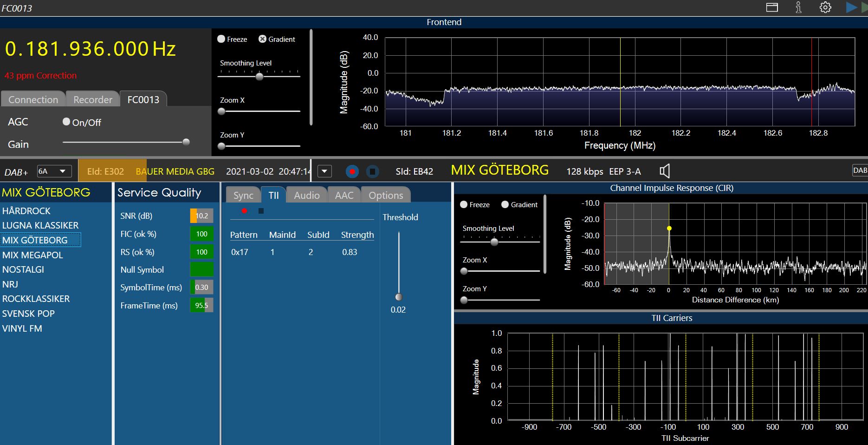Adjust CIR Smoothing Level slider
Image resolution: width=868 pixels, height=445 pixels.
pos(494,242)
